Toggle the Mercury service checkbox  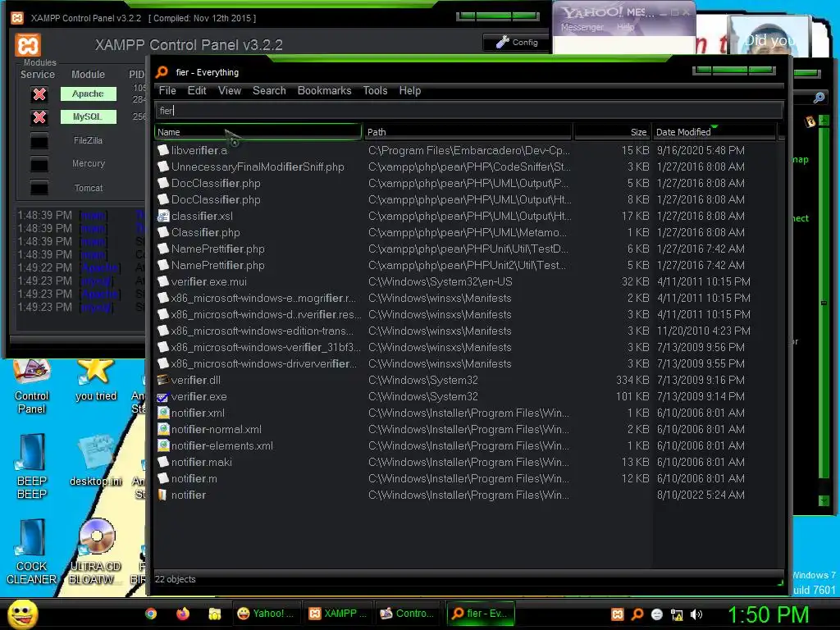click(39, 164)
